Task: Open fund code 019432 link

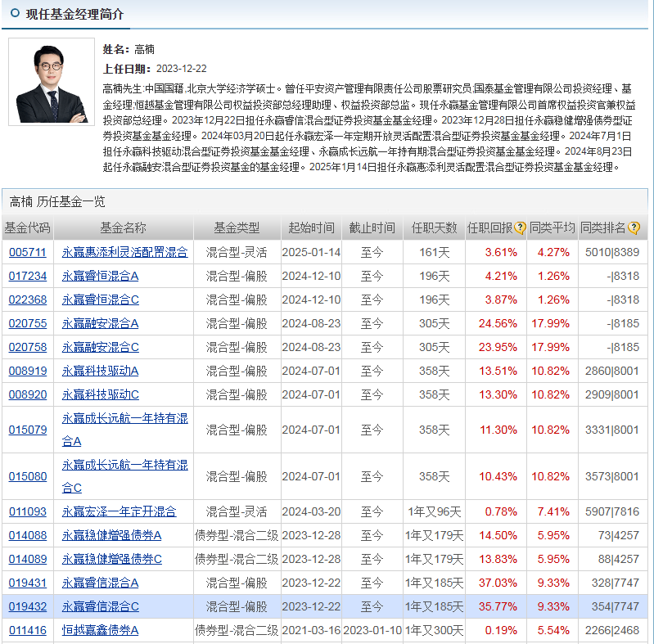Action: click(28, 607)
